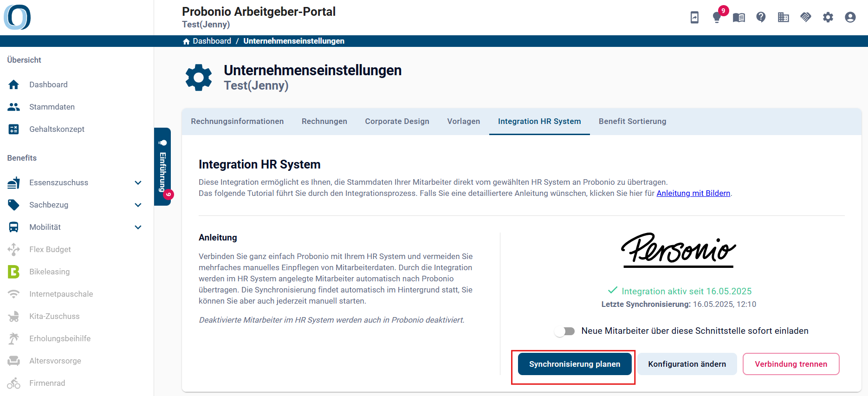
Task: Open Stammdaten via its people icon
Action: (x=13, y=107)
